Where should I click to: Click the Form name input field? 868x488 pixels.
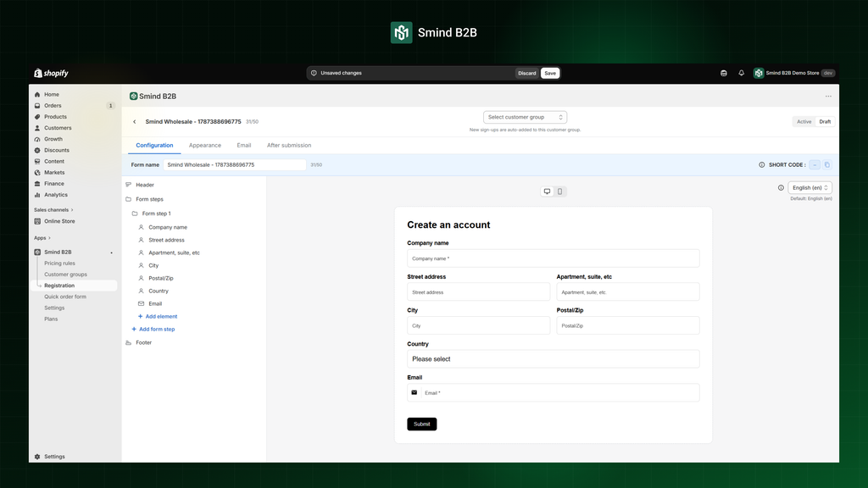pos(234,165)
